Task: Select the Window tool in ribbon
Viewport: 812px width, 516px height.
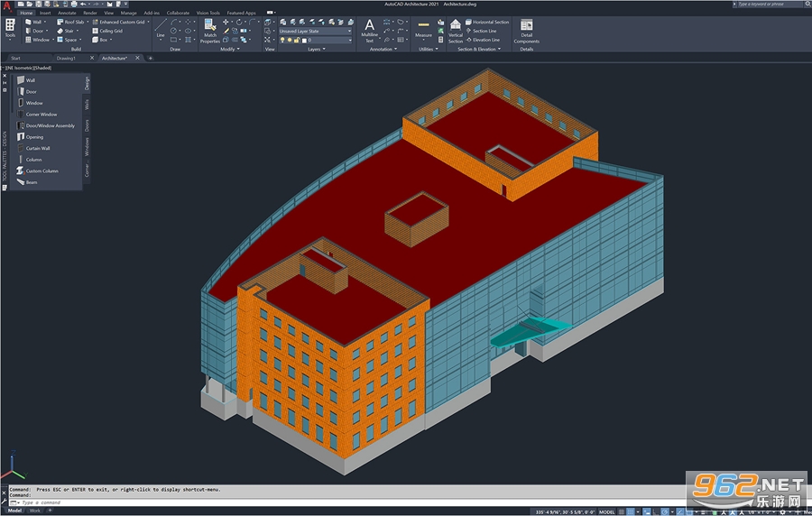Action: click(37, 40)
